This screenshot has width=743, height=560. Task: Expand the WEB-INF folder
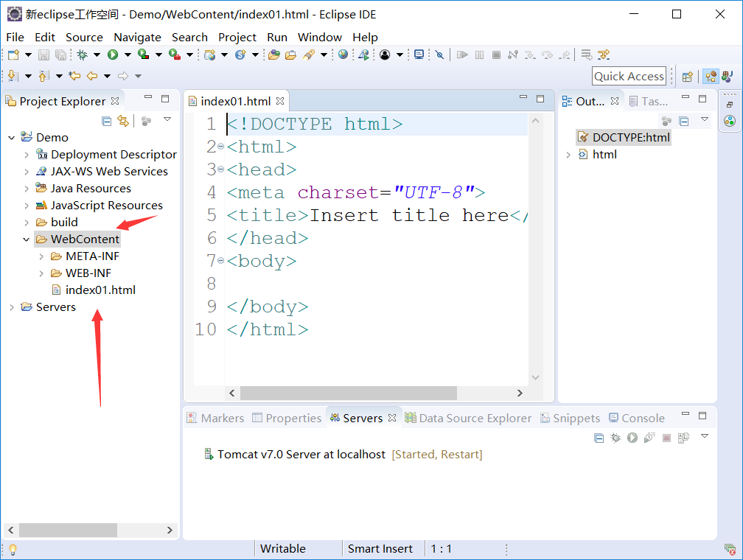tap(41, 273)
